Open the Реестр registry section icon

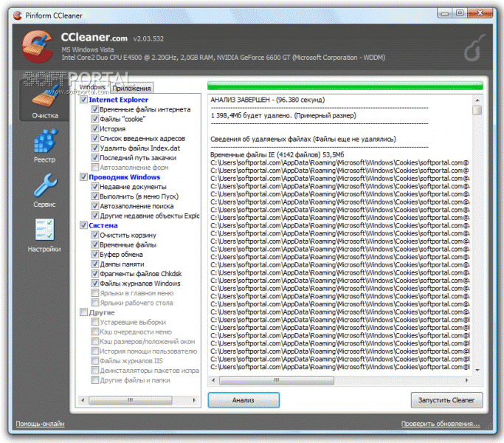point(45,141)
